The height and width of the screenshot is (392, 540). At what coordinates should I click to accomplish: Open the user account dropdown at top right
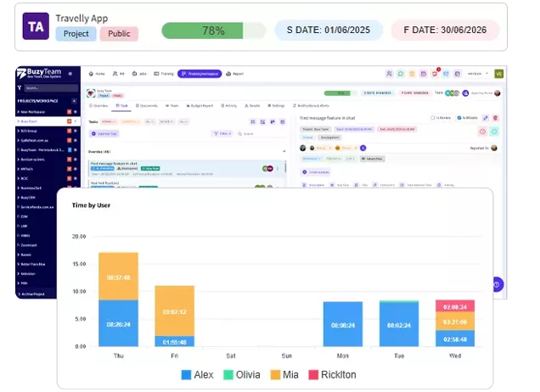pos(478,74)
